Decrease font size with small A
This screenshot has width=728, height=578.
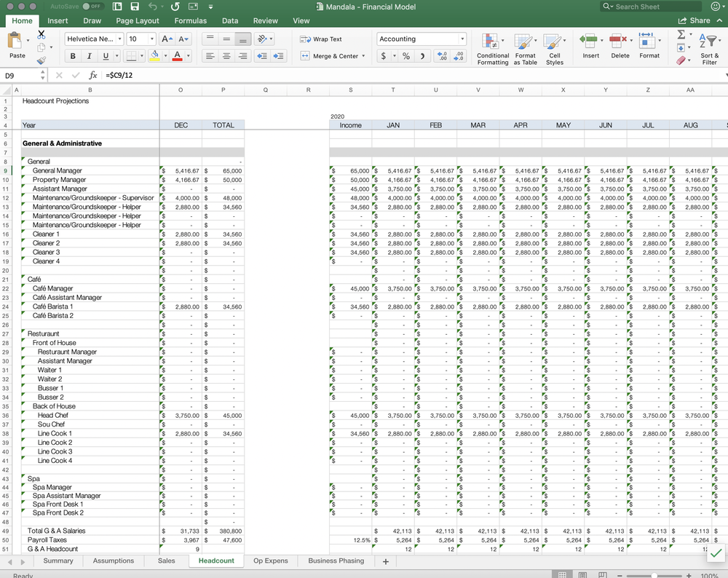click(x=183, y=39)
